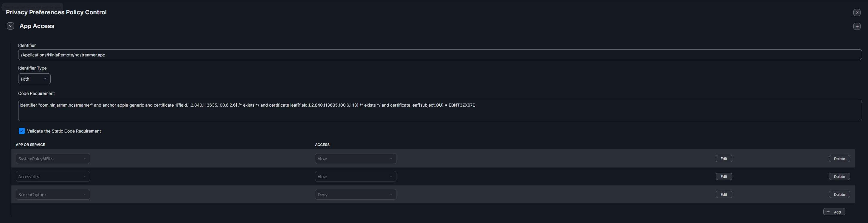This screenshot has height=223, width=868.
Task: Click the APP OR SERVICE column header
Action: pos(30,145)
